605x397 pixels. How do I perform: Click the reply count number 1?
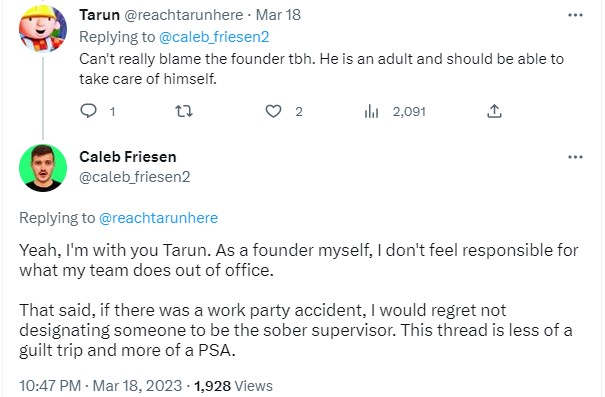[x=112, y=112]
